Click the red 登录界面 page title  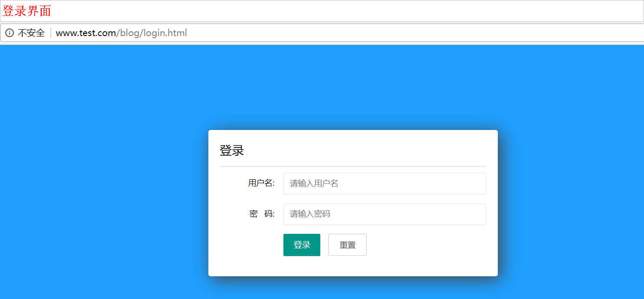[x=27, y=11]
